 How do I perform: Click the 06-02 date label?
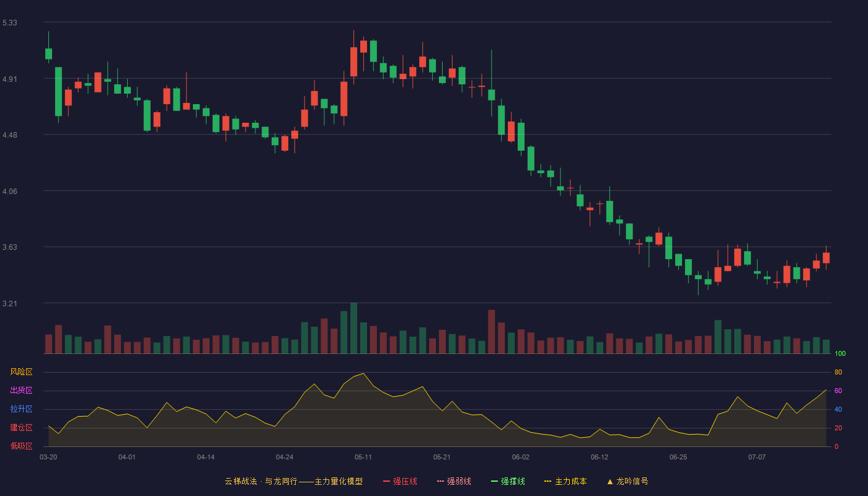[x=521, y=457]
